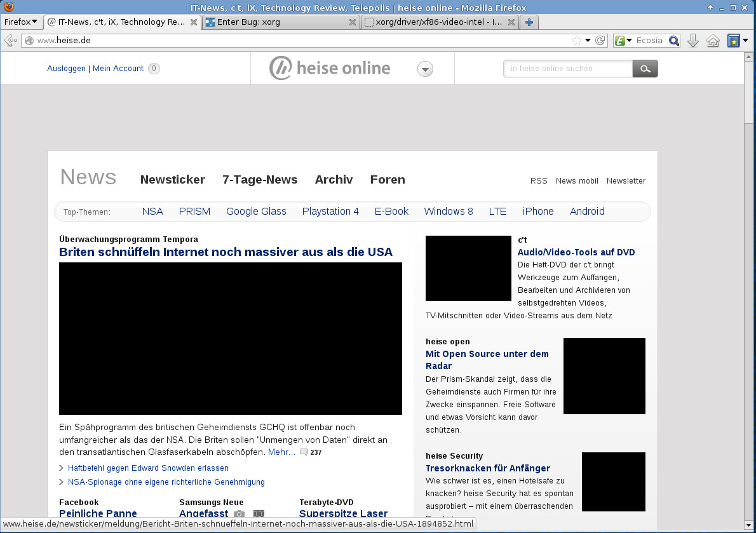Go to the browser Home icon

click(x=713, y=41)
